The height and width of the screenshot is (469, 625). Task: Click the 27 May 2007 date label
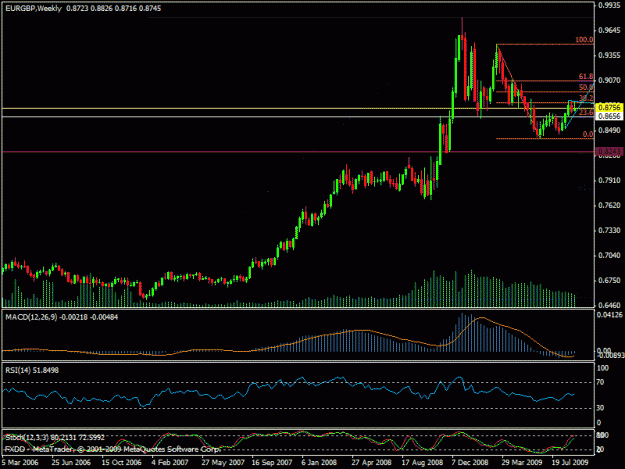[223, 463]
